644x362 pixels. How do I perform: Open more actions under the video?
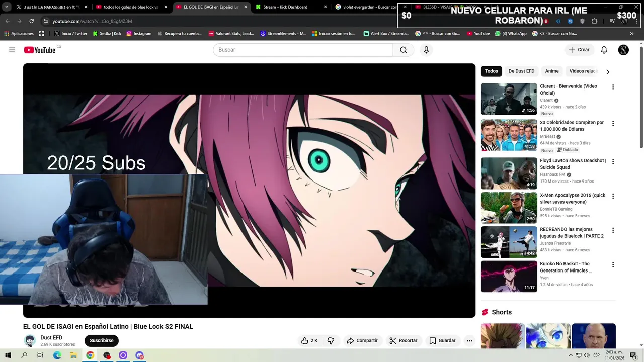pyautogui.click(x=469, y=340)
